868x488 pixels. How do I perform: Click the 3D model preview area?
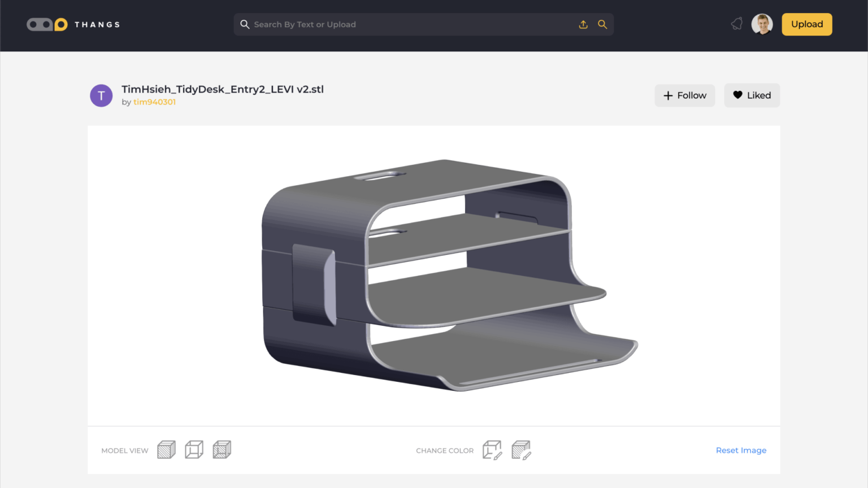click(x=434, y=275)
